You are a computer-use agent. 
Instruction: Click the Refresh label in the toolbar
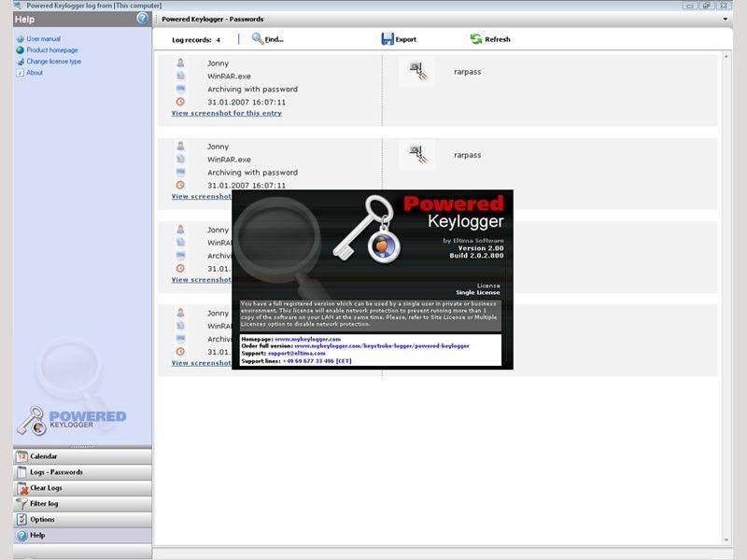498,39
